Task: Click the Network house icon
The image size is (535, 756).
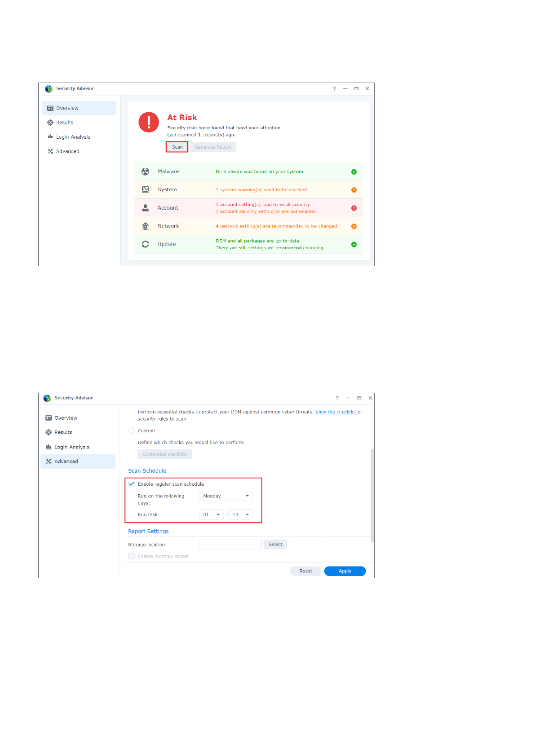Action: pyautogui.click(x=145, y=226)
